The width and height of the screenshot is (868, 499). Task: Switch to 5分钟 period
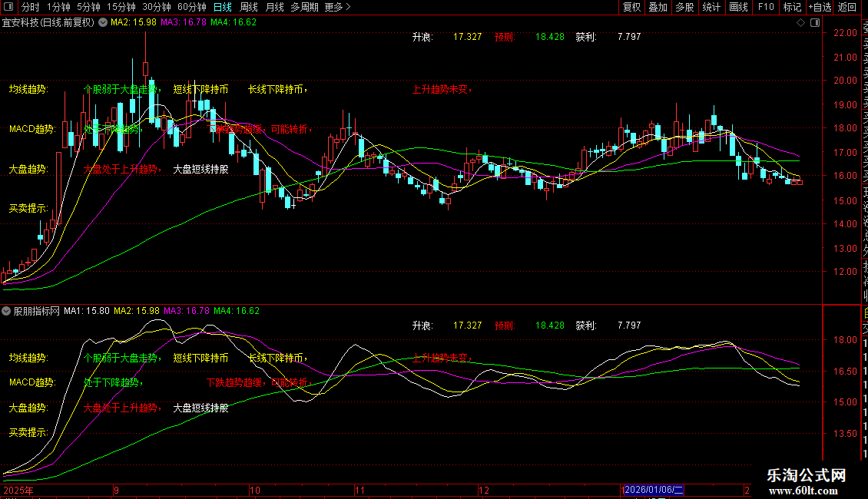pyautogui.click(x=88, y=7)
